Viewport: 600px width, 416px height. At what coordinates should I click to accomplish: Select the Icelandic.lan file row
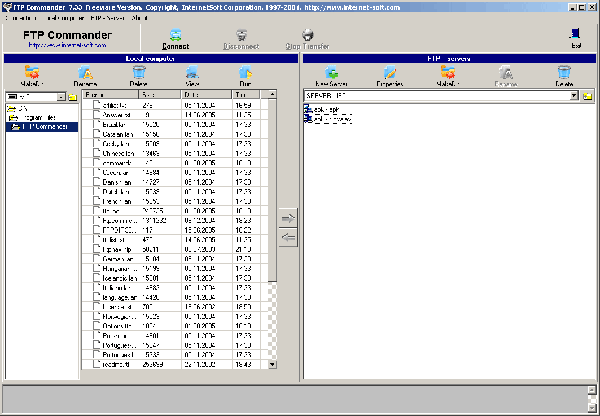pyautogui.click(x=175, y=278)
